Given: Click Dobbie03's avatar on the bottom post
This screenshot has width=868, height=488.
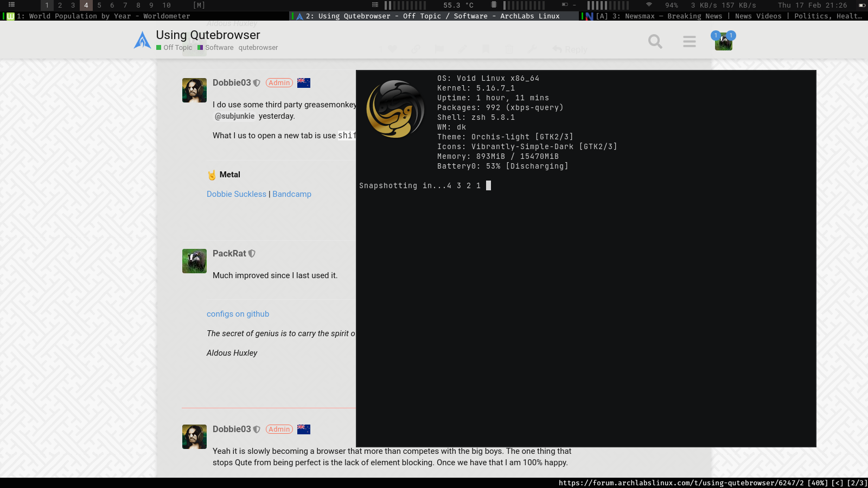Looking at the screenshot, I should 194,436.
